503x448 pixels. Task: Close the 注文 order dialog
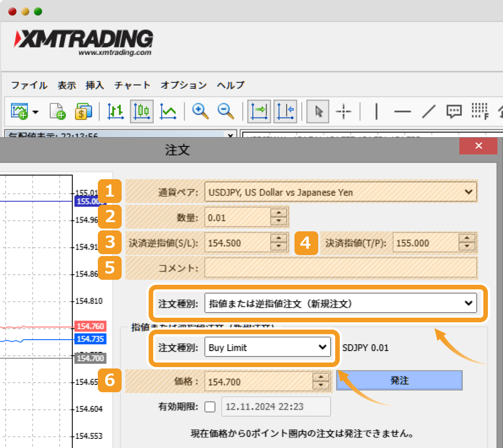pyautogui.click(x=478, y=145)
